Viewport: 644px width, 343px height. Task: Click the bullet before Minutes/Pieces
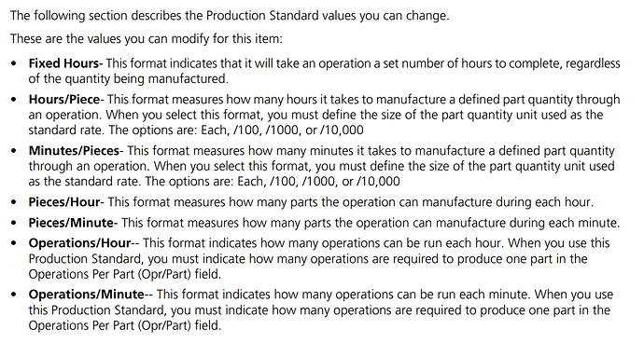pos(14,151)
